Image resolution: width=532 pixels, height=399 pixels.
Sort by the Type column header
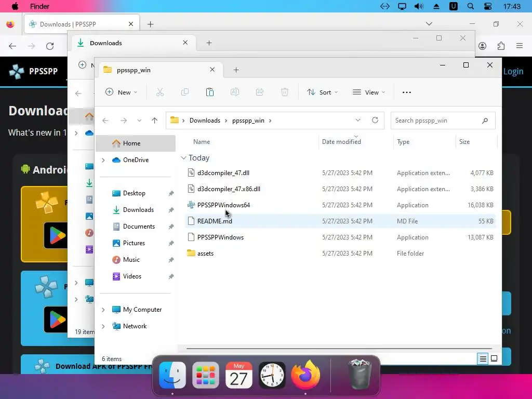click(x=403, y=142)
